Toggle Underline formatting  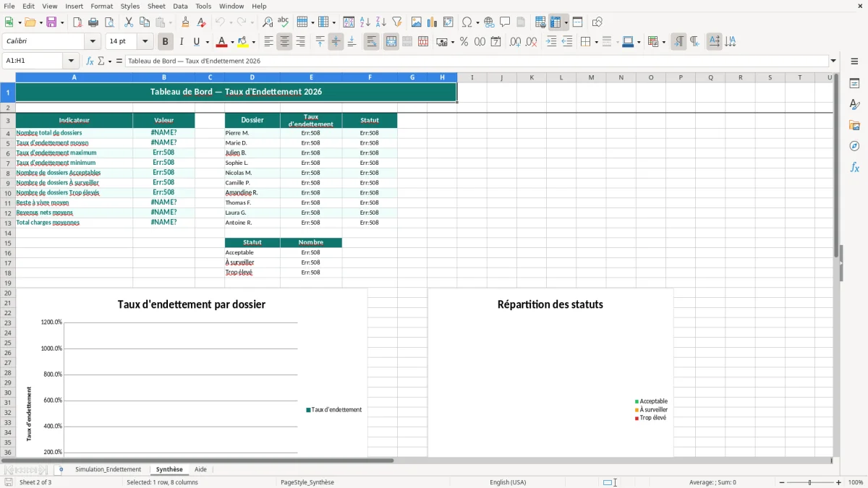[x=196, y=42]
